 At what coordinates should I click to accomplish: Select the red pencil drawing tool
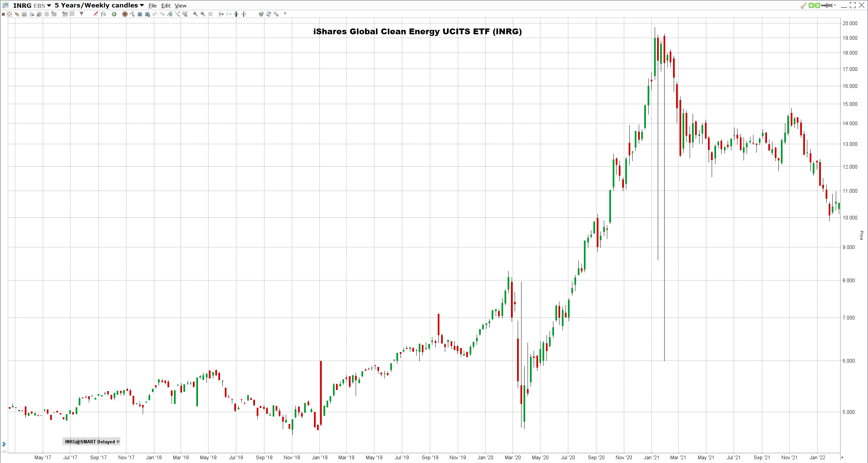(x=96, y=14)
